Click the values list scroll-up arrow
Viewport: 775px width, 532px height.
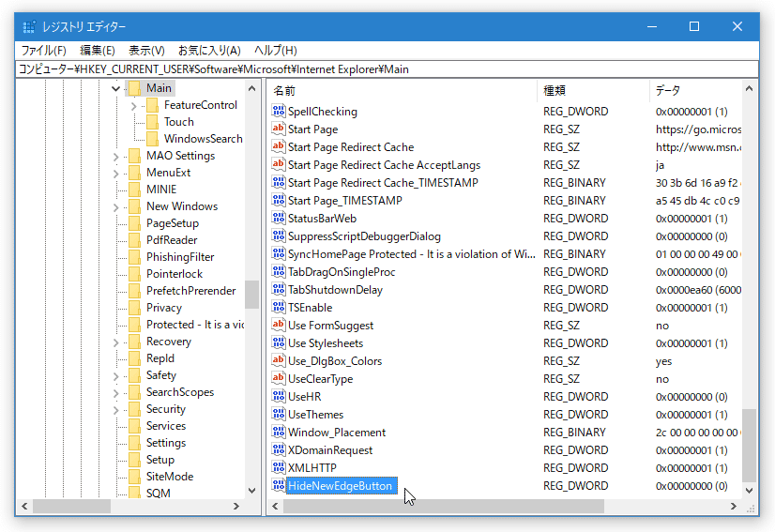[x=750, y=89]
